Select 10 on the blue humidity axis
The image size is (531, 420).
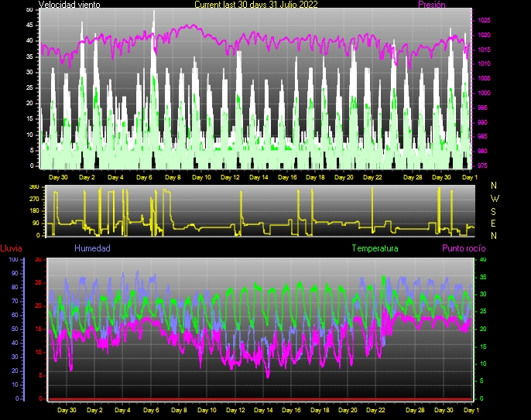(15, 384)
